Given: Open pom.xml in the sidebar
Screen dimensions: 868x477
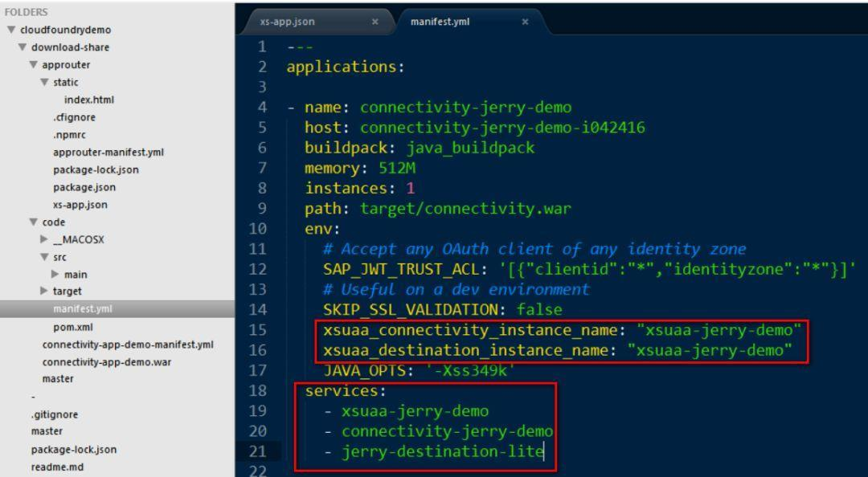Looking at the screenshot, I should (73, 327).
